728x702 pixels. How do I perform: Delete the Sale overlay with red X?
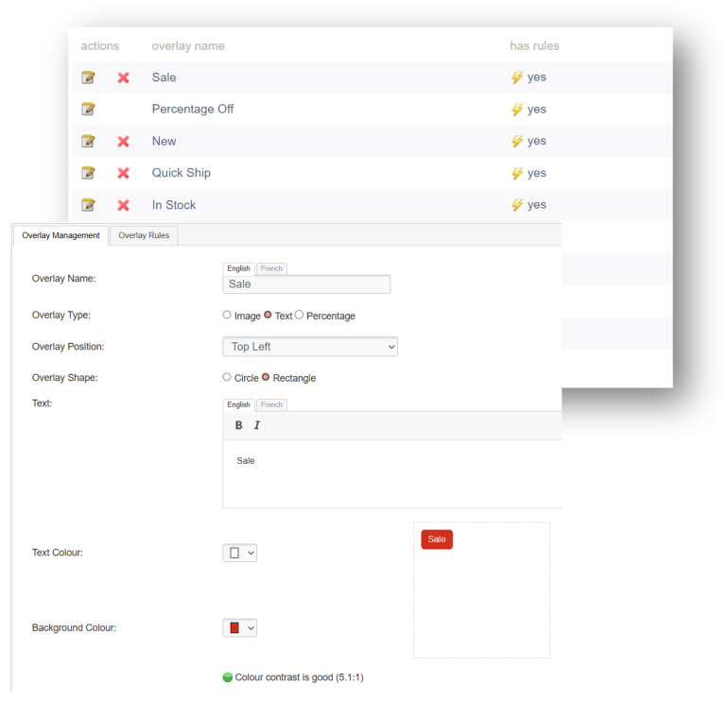point(123,77)
